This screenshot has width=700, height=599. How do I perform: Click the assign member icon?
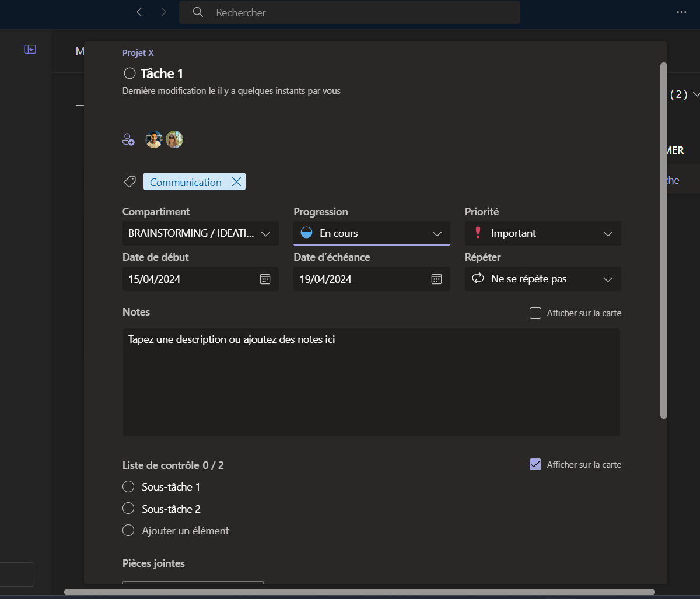(128, 139)
